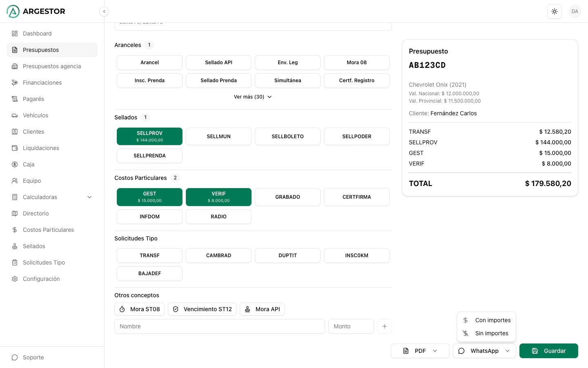Open the PDF dropdown
This screenshot has width=588, height=368.
[420, 351]
